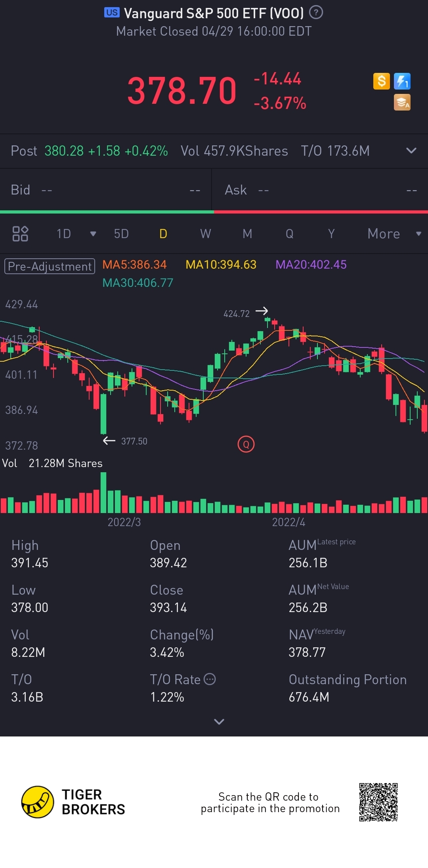Tap the red Q quarterly marker on chart
428x868 pixels.
(x=246, y=444)
